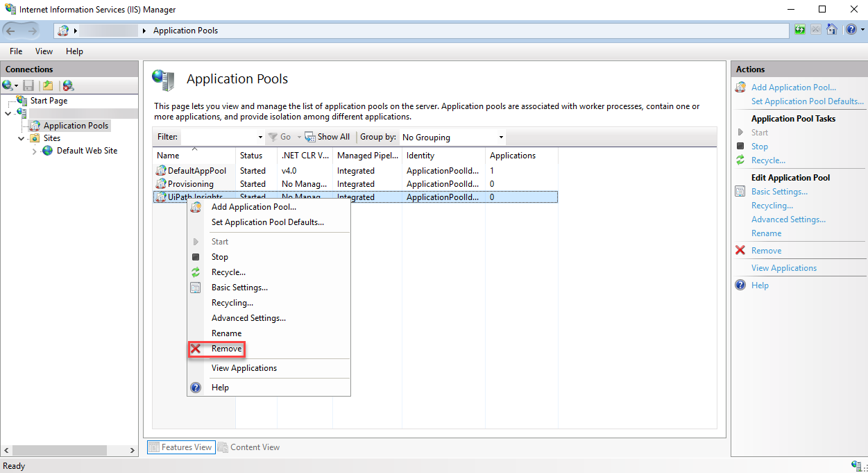
Task: Click Recycling... link in Actions pane
Action: (772, 206)
